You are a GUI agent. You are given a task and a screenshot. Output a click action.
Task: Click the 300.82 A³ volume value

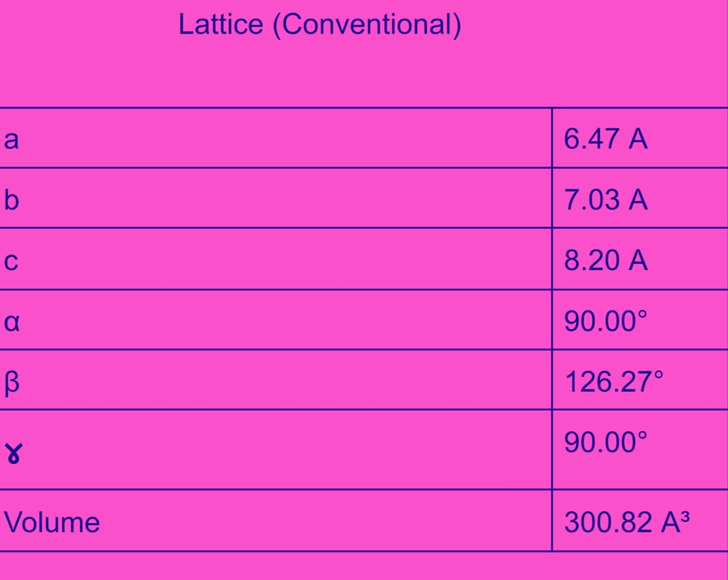click(x=627, y=523)
